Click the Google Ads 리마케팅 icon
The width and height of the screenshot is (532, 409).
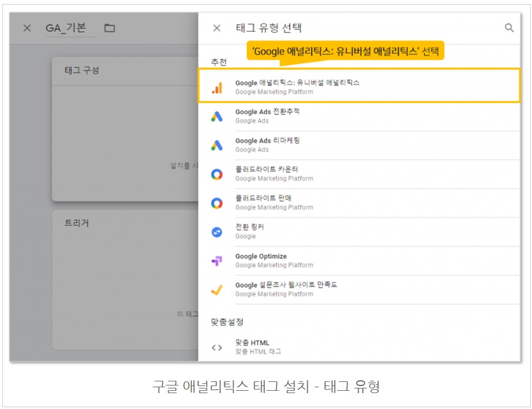pos(217,145)
